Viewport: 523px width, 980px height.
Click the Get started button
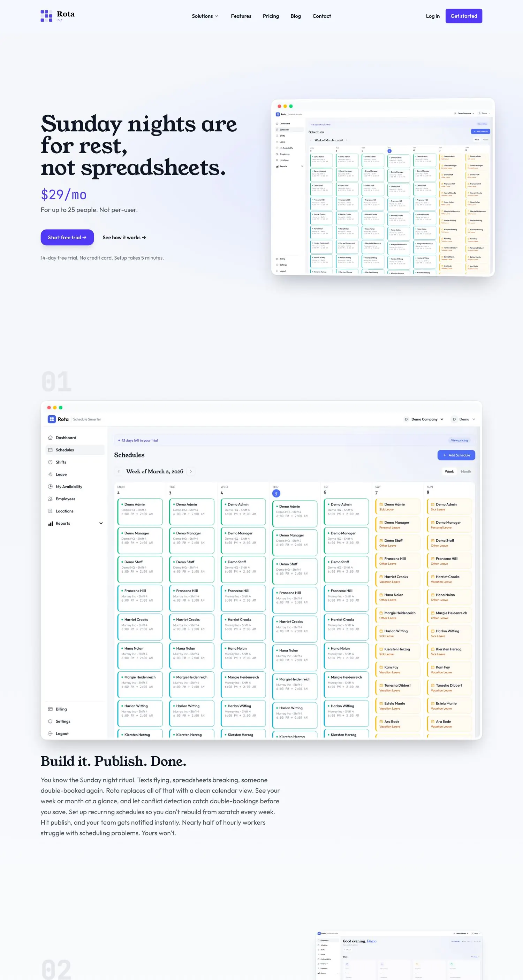point(464,16)
